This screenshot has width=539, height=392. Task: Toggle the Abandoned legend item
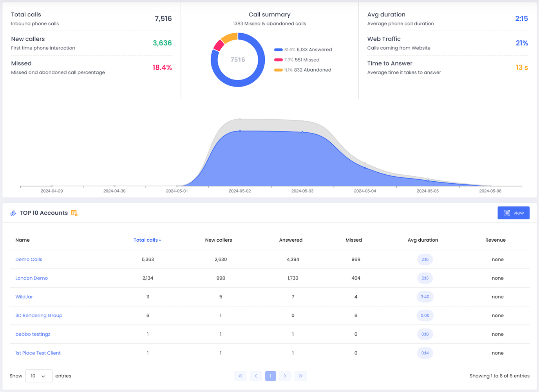303,70
